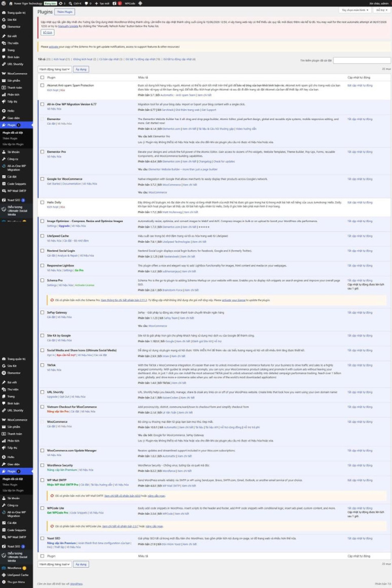Click the WordPress logo in admin bar
Image resolution: width=392 pixels, height=588 pixels.
[x=3, y=3]
